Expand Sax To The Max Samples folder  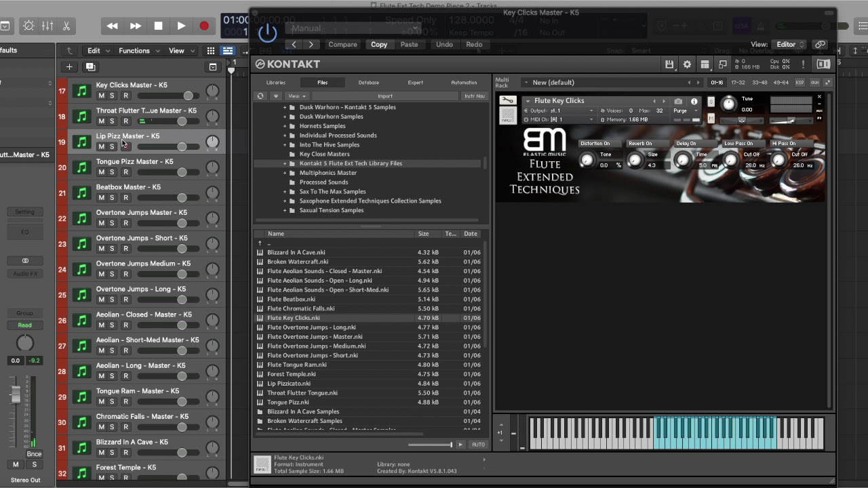click(x=285, y=192)
